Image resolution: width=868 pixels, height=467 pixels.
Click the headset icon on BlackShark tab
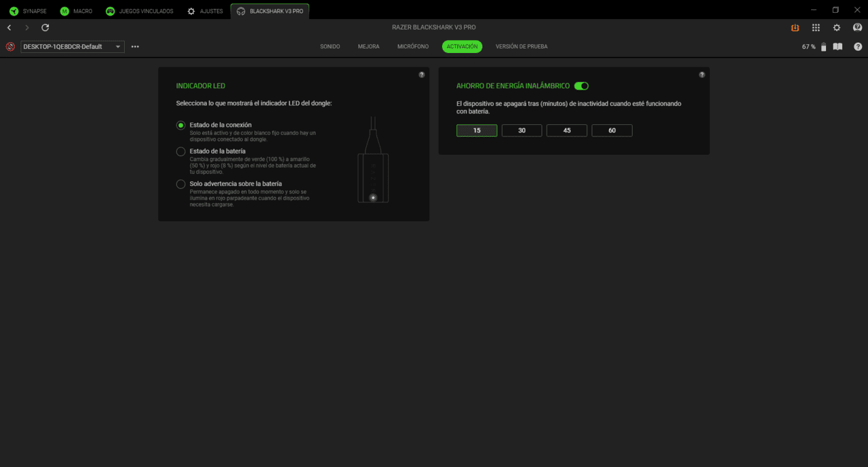tap(241, 12)
